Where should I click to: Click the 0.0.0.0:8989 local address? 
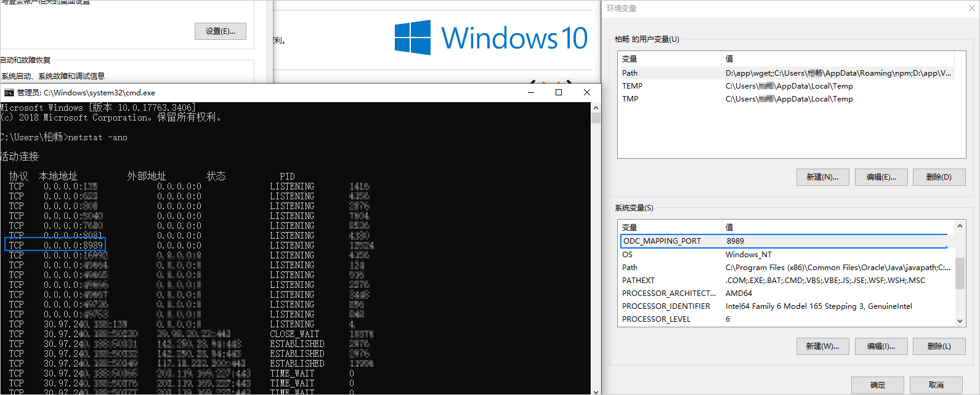tap(73, 245)
